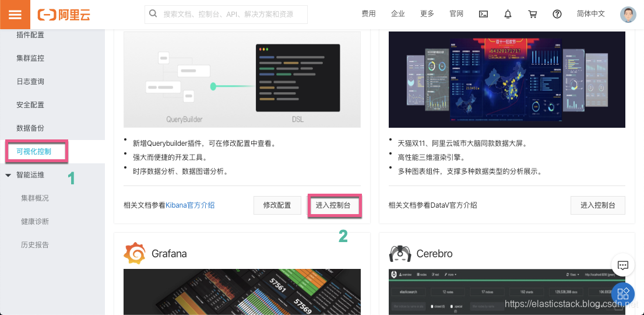Select 可视化控制 in the sidebar
The height and width of the screenshot is (315, 644).
coord(34,151)
